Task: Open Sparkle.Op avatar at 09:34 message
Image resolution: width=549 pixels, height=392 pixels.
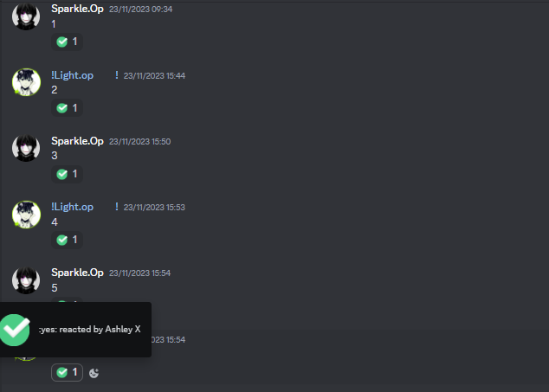Action: pyautogui.click(x=26, y=16)
